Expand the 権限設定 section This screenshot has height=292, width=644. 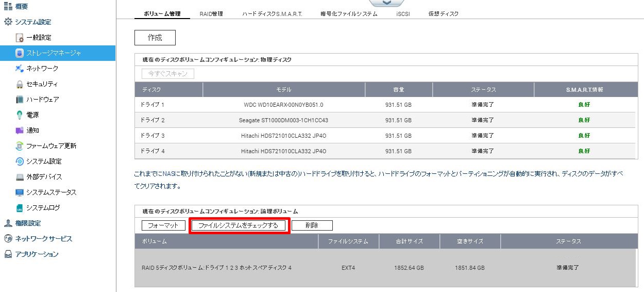pos(28,223)
